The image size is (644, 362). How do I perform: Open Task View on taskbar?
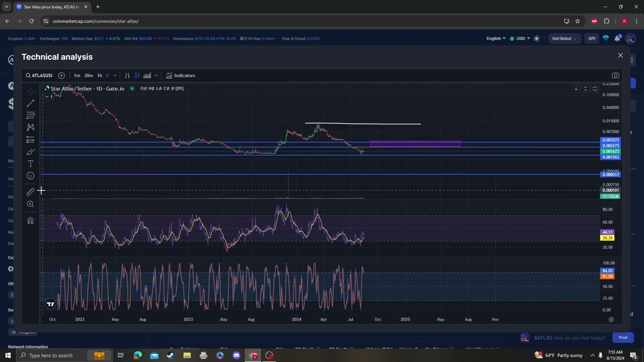[121, 355]
